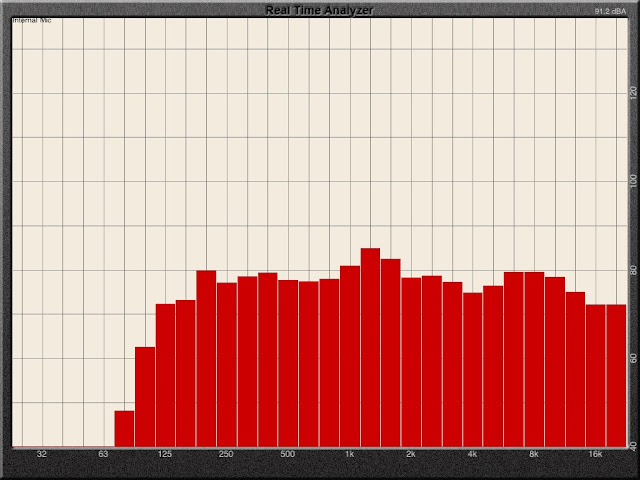
Task: Click the 250 Hz frequency label
Action: point(226,454)
